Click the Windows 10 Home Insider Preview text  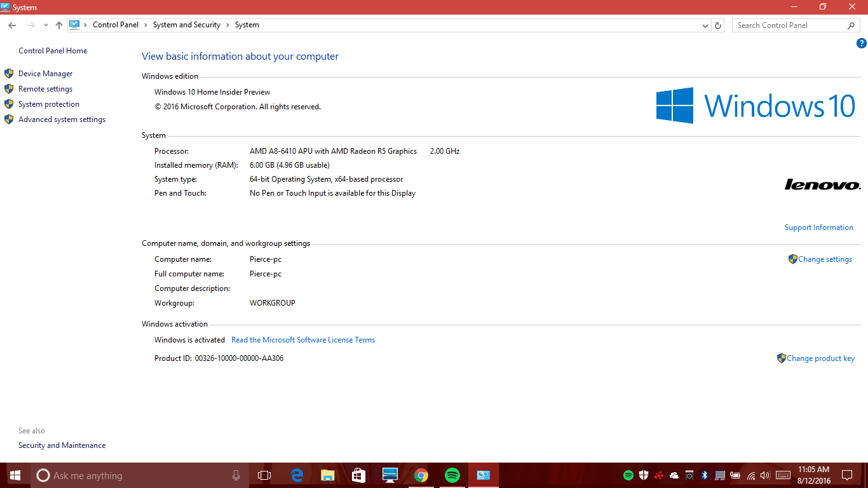[212, 92]
